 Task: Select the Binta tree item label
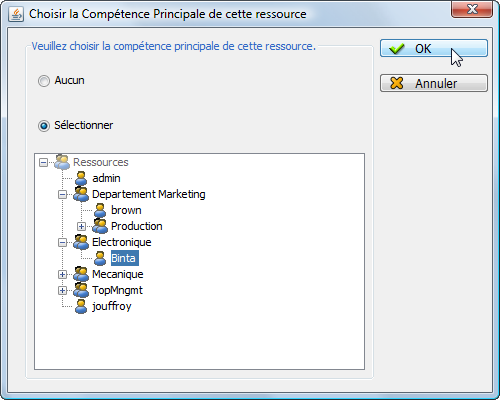(x=124, y=258)
